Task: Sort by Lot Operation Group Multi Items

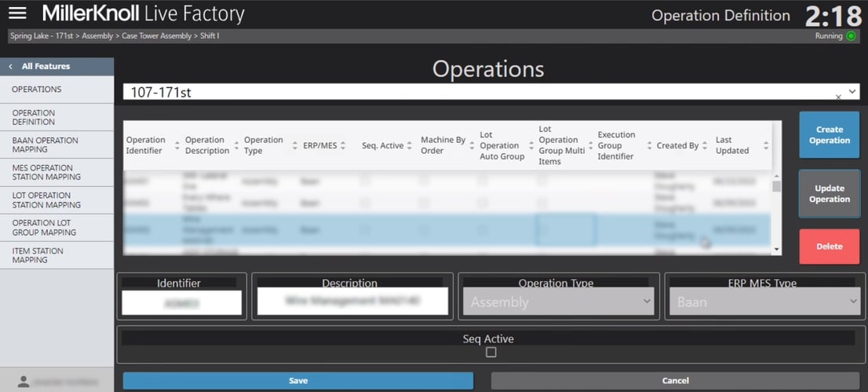Action: [x=590, y=145]
